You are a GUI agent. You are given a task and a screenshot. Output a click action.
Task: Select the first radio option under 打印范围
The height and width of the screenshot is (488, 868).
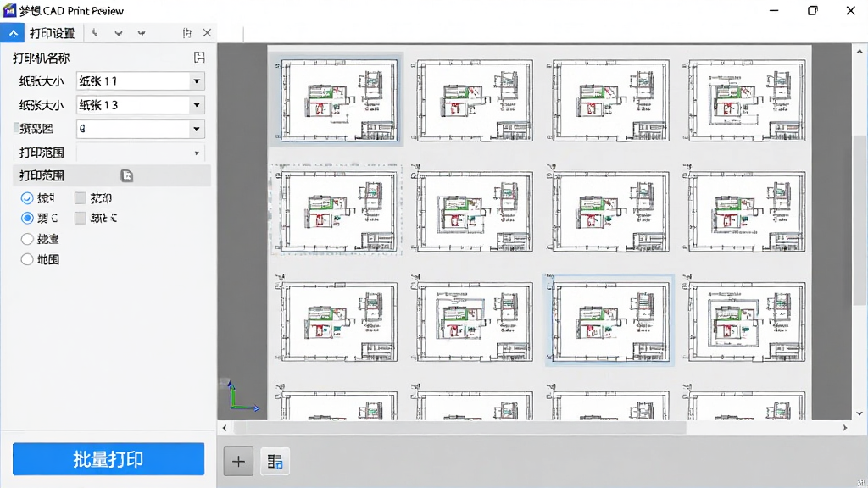27,198
